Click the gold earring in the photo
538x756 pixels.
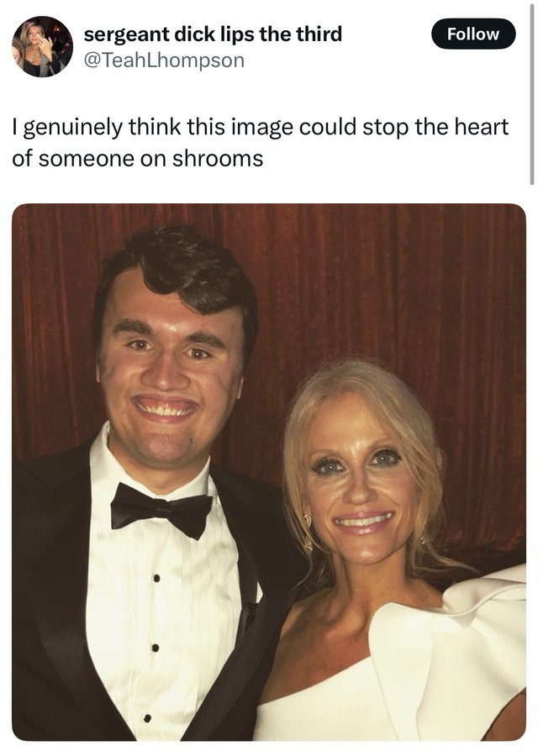308,530
